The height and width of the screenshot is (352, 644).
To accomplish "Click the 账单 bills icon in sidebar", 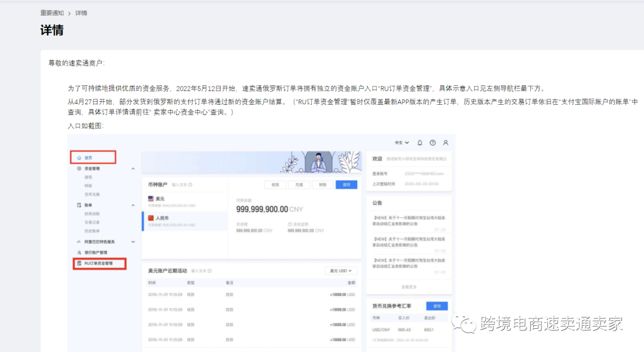I will coord(78,205).
